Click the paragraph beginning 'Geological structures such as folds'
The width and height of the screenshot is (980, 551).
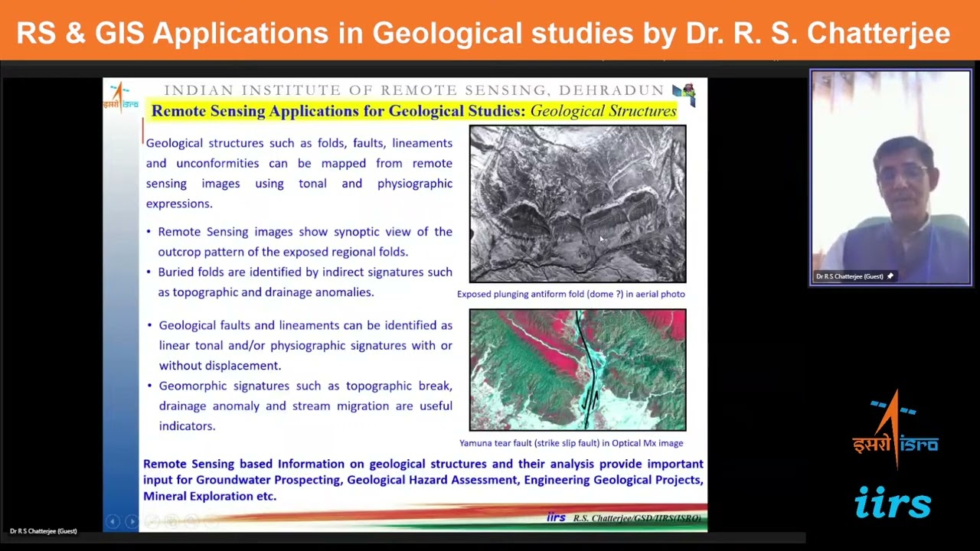(299, 173)
